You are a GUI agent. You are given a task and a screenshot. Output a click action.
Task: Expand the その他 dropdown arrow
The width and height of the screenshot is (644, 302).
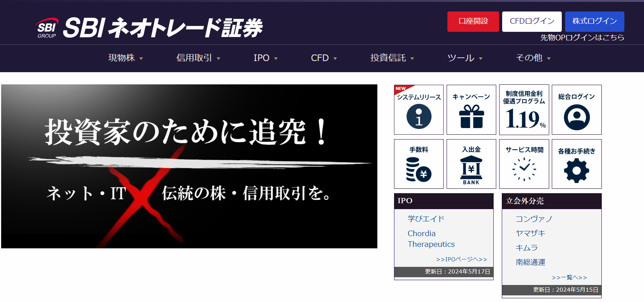tap(549, 58)
